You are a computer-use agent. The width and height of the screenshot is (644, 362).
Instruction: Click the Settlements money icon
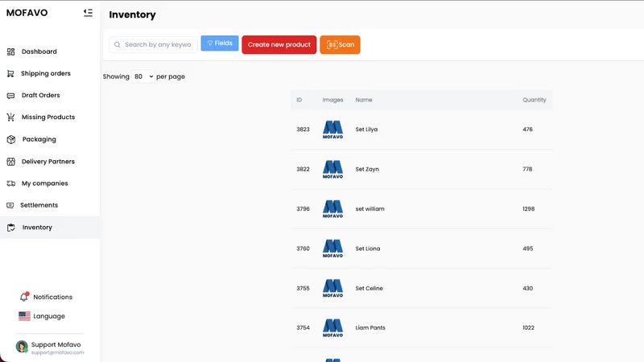pos(10,205)
